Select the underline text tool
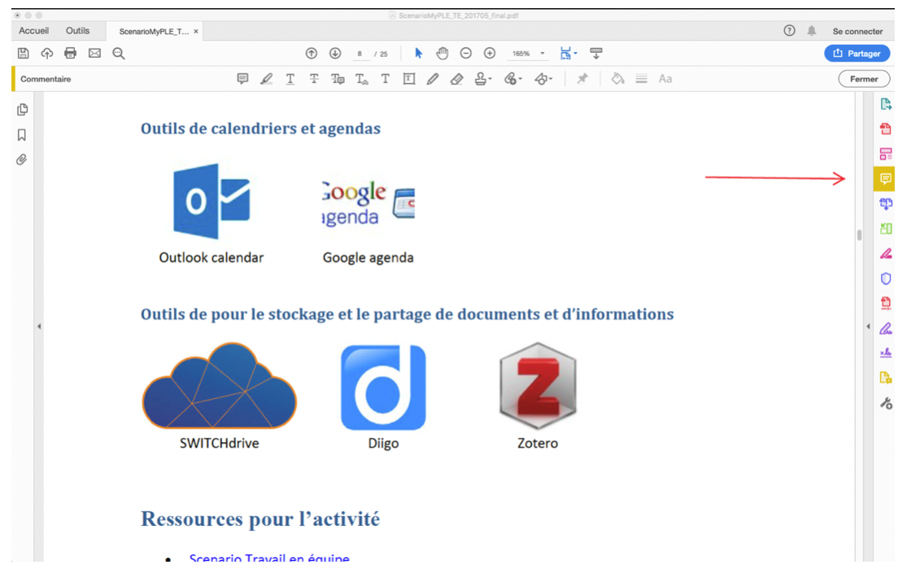The height and width of the screenshot is (578, 924). tap(290, 78)
